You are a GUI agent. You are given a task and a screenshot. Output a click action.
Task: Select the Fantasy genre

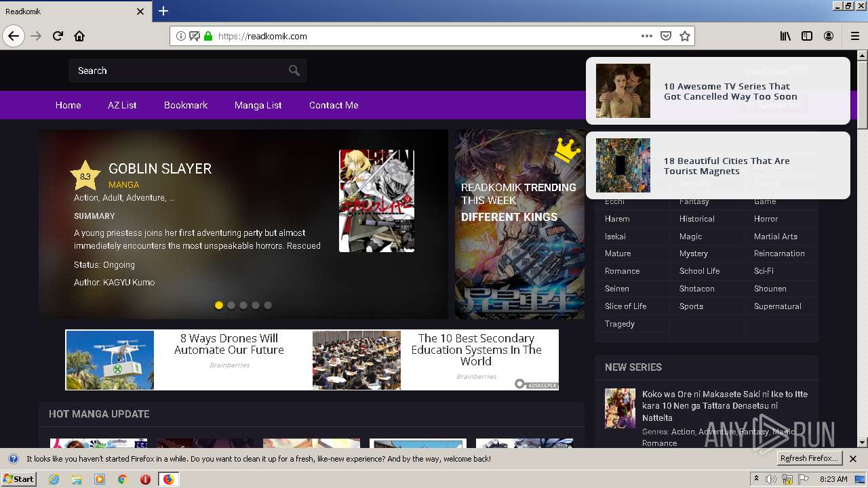694,201
